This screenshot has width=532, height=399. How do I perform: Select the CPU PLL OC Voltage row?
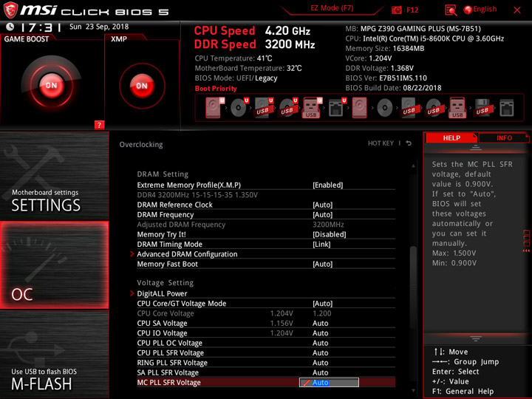(x=266, y=343)
